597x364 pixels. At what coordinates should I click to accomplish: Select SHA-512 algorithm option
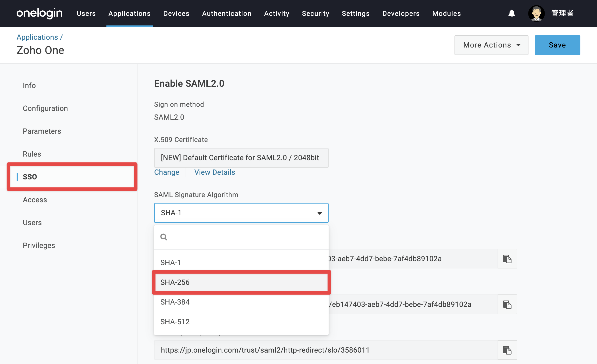click(241, 322)
